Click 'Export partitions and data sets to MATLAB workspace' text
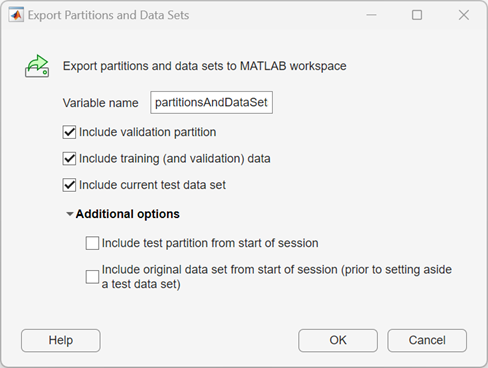This screenshot has width=488, height=368. pyautogui.click(x=205, y=66)
